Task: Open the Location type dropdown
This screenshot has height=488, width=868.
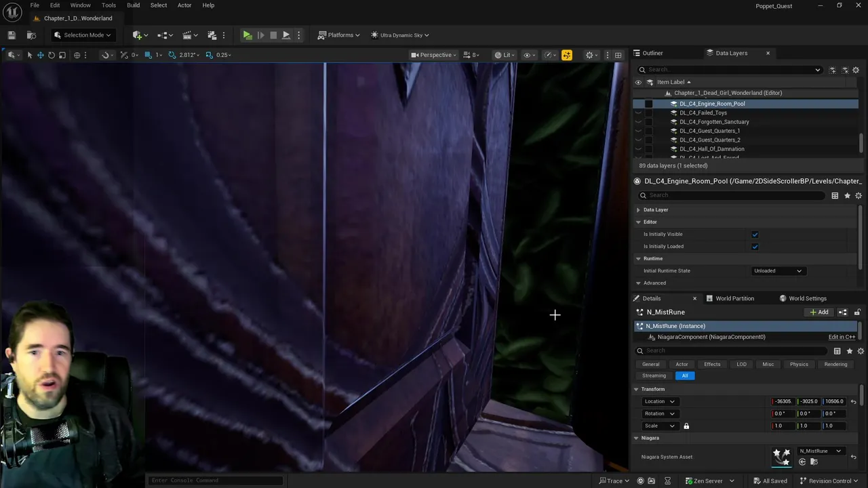Action: tap(659, 402)
